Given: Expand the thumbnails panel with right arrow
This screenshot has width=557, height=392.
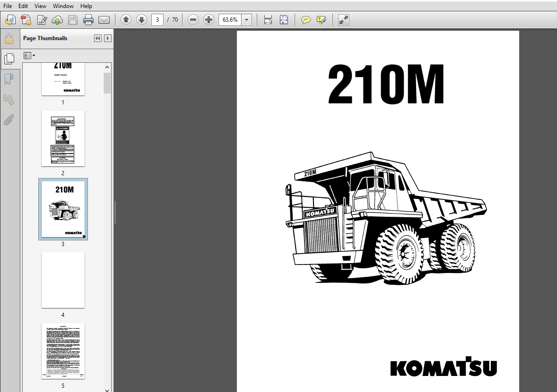Looking at the screenshot, I should click(108, 38).
